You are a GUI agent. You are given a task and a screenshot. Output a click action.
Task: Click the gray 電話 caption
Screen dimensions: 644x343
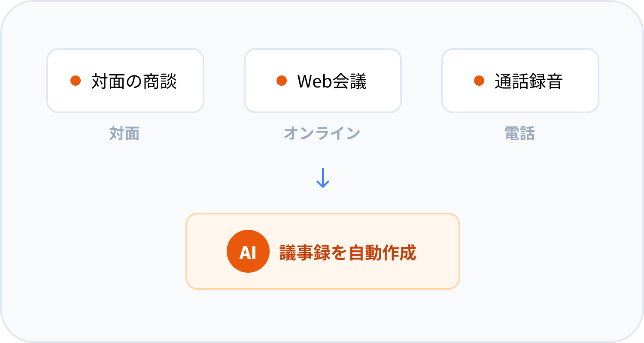pos(519,134)
